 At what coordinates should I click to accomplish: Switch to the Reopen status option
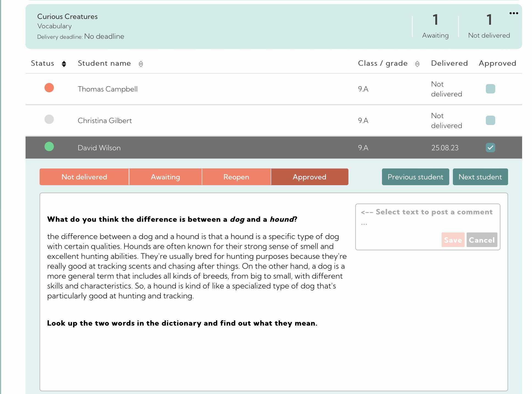(236, 177)
